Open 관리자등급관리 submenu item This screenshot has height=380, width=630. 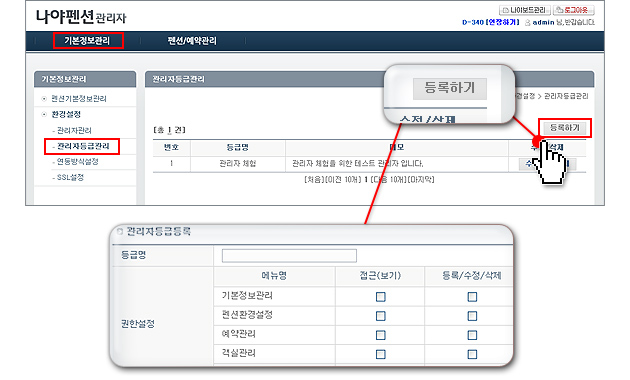pyautogui.click(x=83, y=146)
